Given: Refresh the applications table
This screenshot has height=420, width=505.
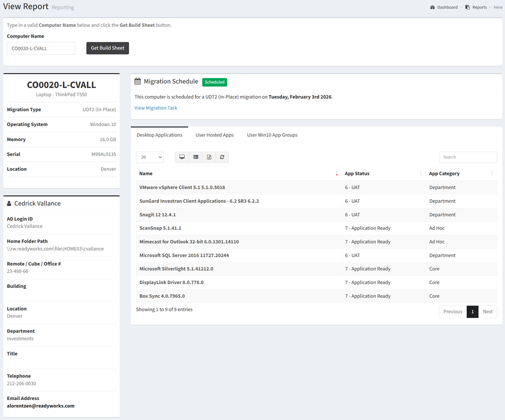Looking at the screenshot, I should 222,157.
